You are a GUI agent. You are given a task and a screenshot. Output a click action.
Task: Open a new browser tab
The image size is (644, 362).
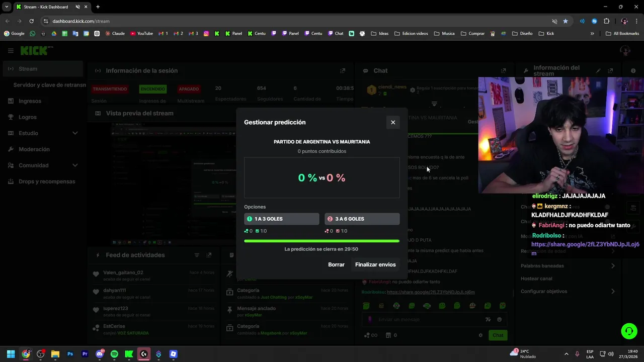98,7
